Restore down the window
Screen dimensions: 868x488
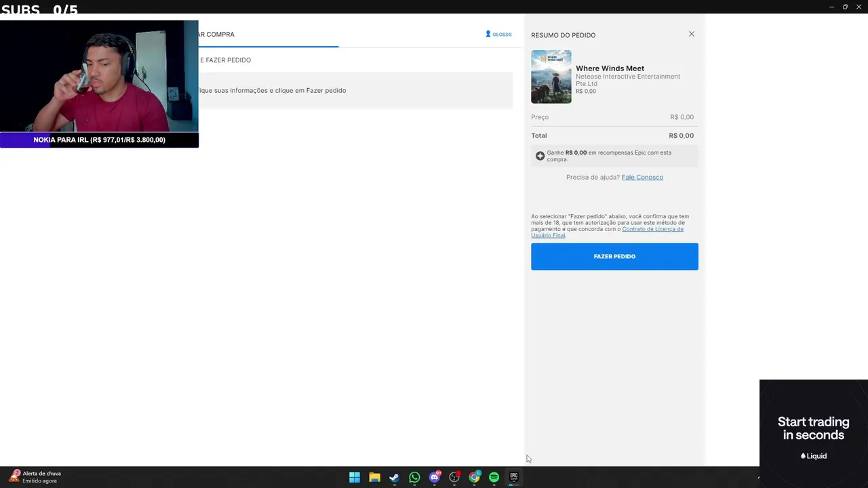[x=845, y=7]
